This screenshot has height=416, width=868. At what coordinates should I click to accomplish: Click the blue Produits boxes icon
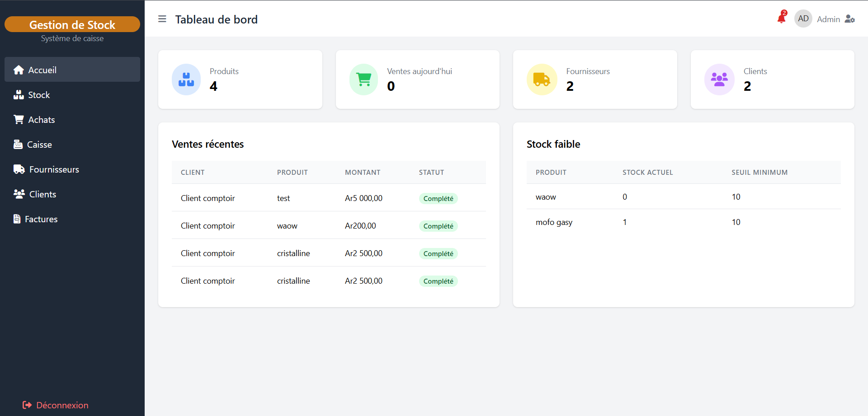186,79
